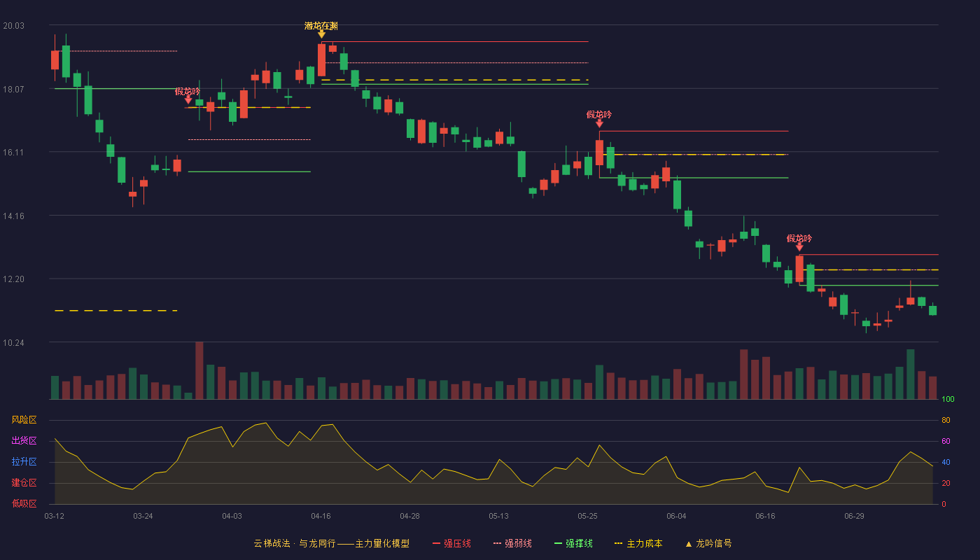The image size is (980, 560).
Task: Click the 低吸区 zone label
Action: (24, 503)
